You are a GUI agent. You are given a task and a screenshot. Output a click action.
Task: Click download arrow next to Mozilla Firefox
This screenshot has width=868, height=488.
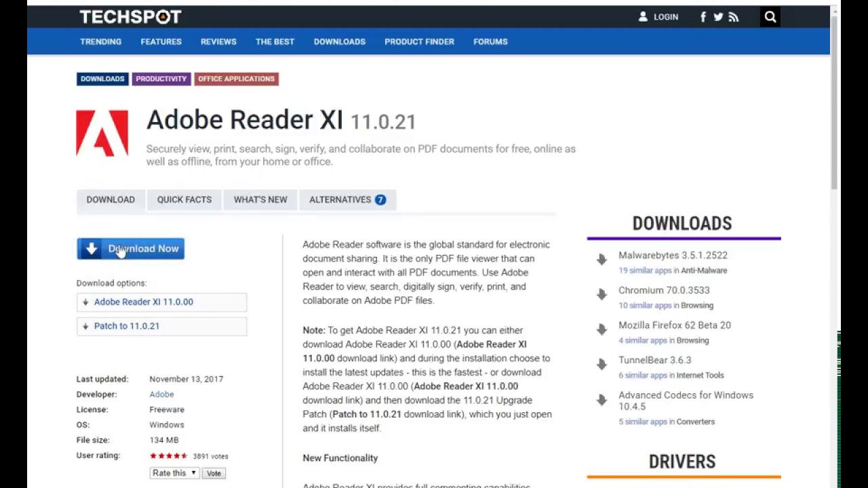click(601, 330)
